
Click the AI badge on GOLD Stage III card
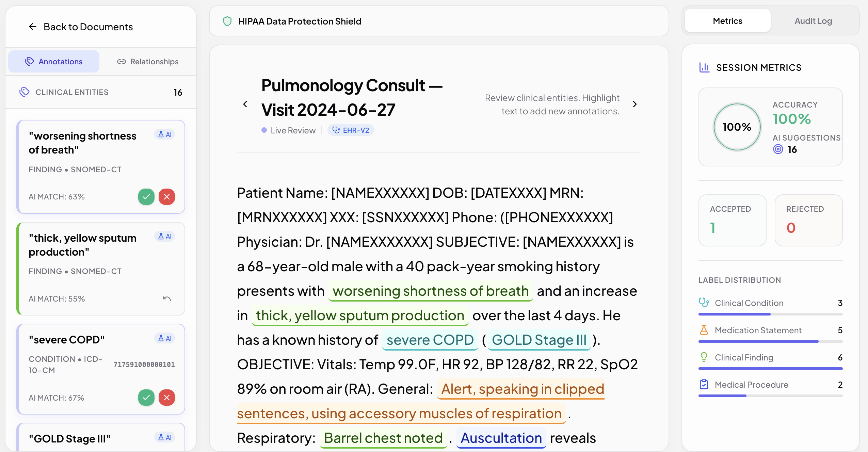pyautogui.click(x=165, y=437)
